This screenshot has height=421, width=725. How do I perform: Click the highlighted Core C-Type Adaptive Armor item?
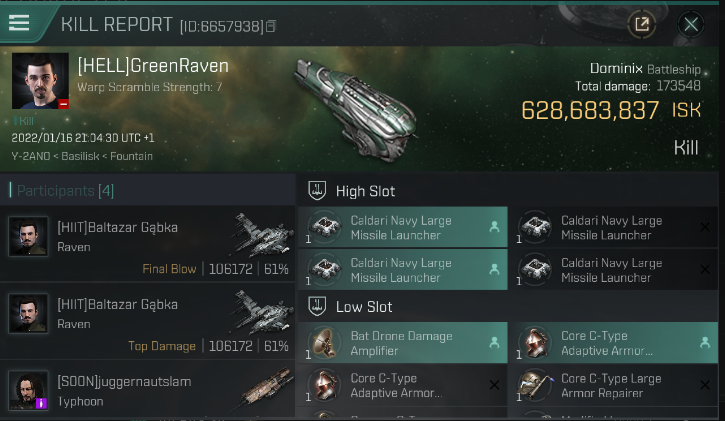click(x=613, y=343)
